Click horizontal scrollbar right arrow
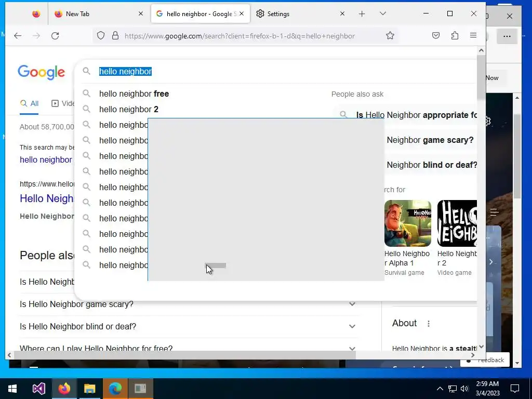Screen dimensions: 532x399 473,355
